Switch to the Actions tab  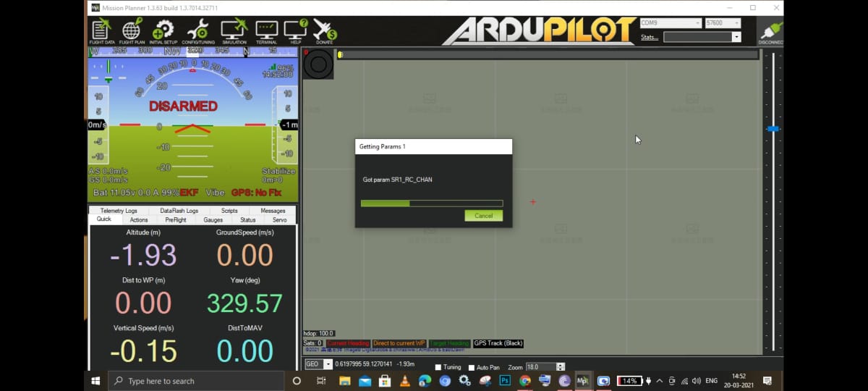tap(139, 219)
